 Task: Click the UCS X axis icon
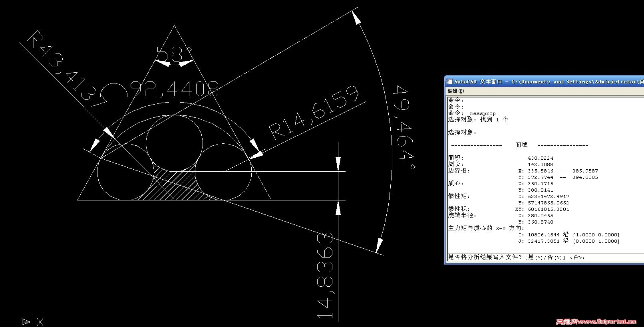pyautogui.click(x=22, y=322)
